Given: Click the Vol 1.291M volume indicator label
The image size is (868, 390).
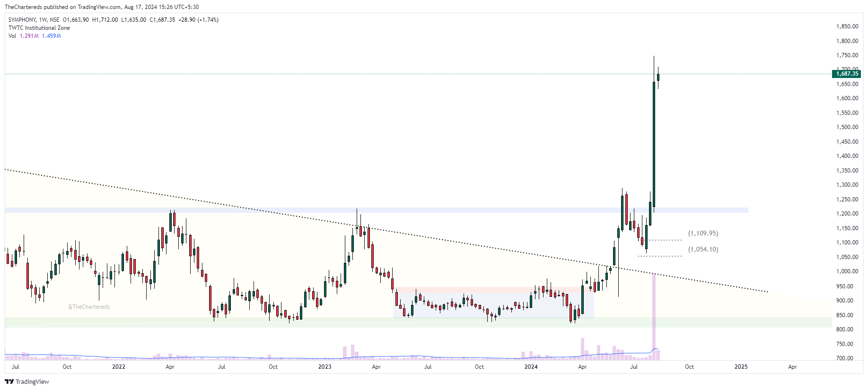Looking at the screenshot, I should coord(24,36).
